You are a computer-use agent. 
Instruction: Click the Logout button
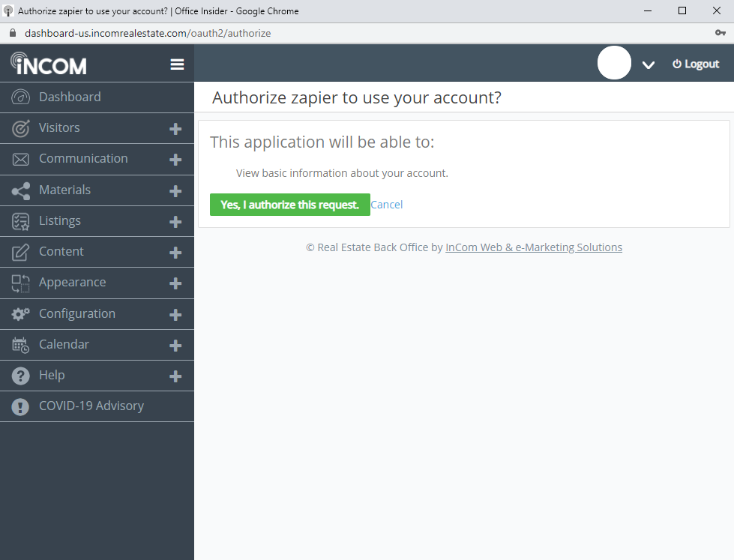coord(696,64)
